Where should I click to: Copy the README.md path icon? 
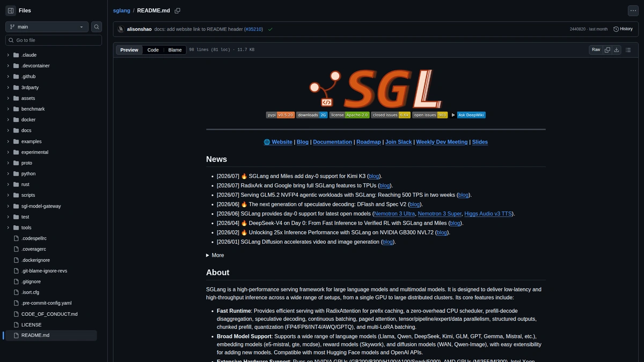click(x=178, y=10)
